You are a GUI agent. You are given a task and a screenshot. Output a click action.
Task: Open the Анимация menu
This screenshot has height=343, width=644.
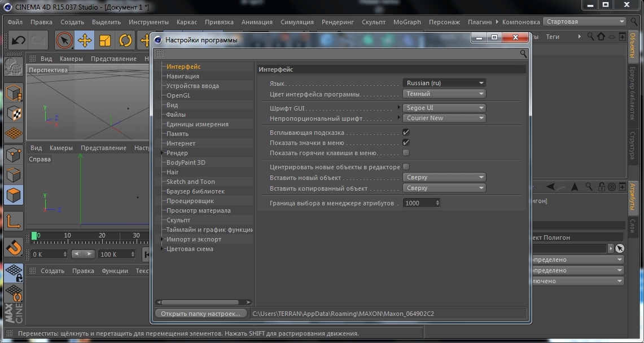tap(257, 22)
